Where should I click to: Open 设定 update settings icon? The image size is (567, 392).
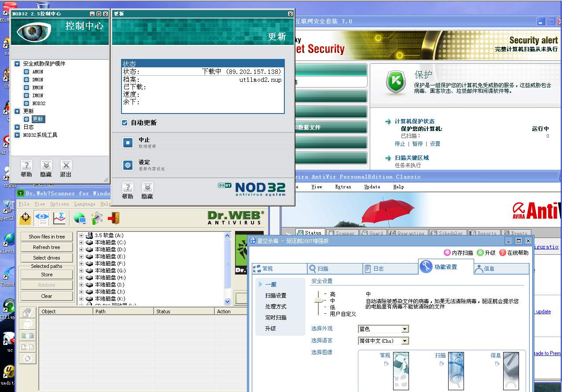pos(128,165)
